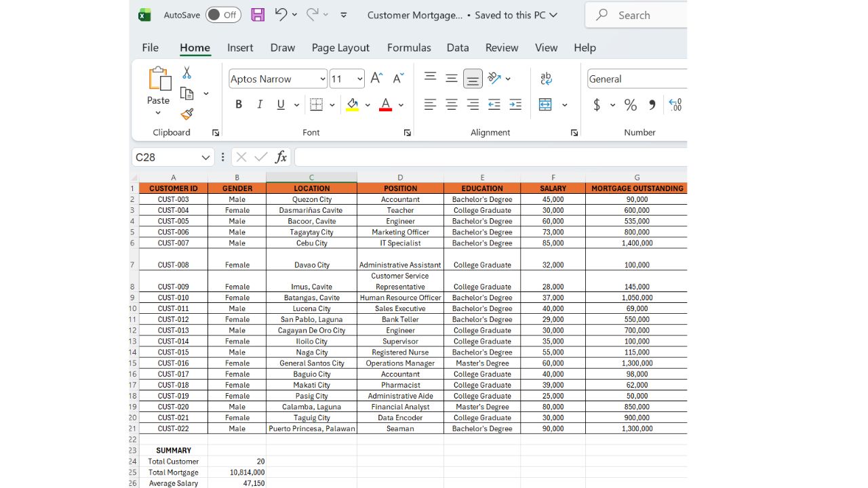The width and height of the screenshot is (868, 488).
Task: Click the Decrease Indent icon
Action: click(x=494, y=104)
